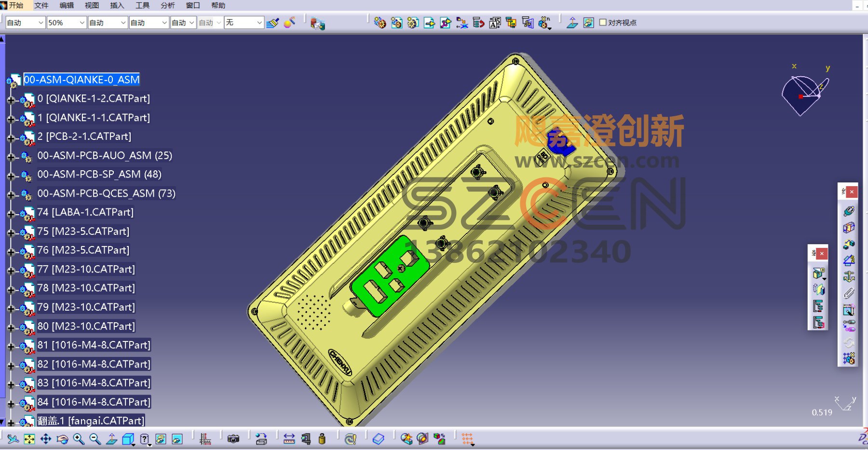Select the Coincidence Constraint icon

tap(849, 211)
